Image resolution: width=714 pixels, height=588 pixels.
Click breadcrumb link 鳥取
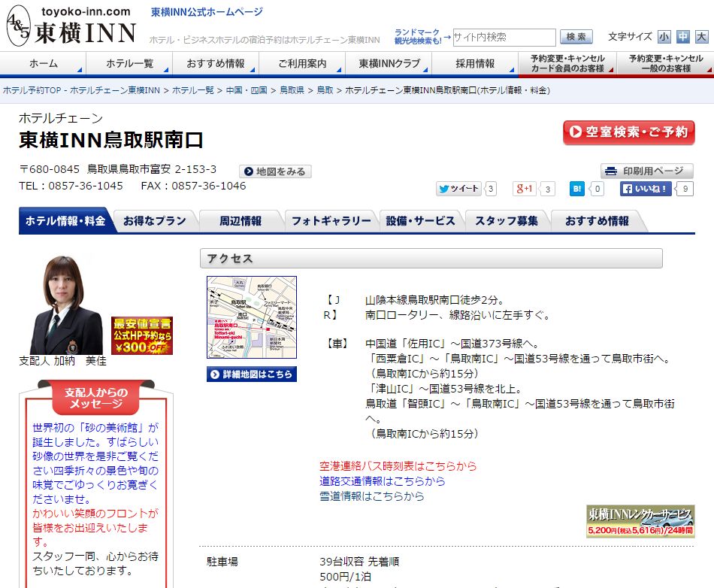tap(325, 90)
